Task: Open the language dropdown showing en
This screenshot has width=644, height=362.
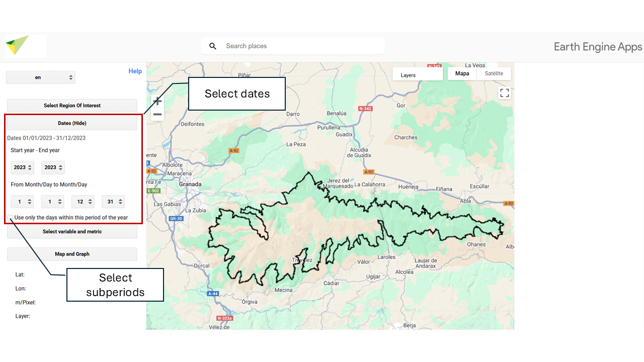Action: [x=40, y=77]
